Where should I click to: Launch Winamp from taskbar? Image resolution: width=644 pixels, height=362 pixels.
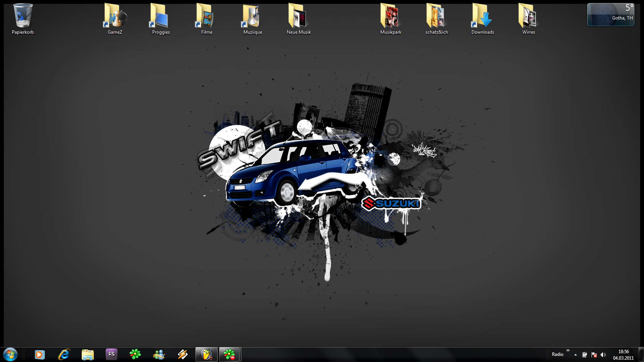[182, 355]
